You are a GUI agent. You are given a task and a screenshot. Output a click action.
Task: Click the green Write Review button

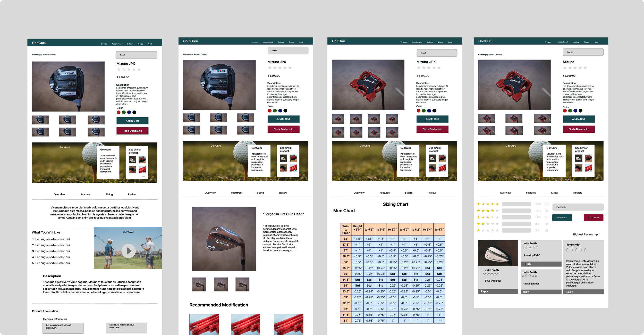(x=562, y=217)
